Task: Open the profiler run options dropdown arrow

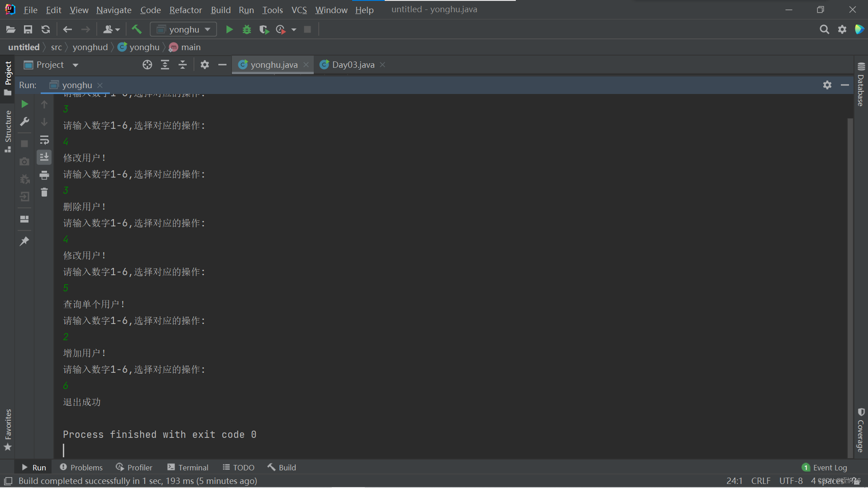Action: (294, 29)
